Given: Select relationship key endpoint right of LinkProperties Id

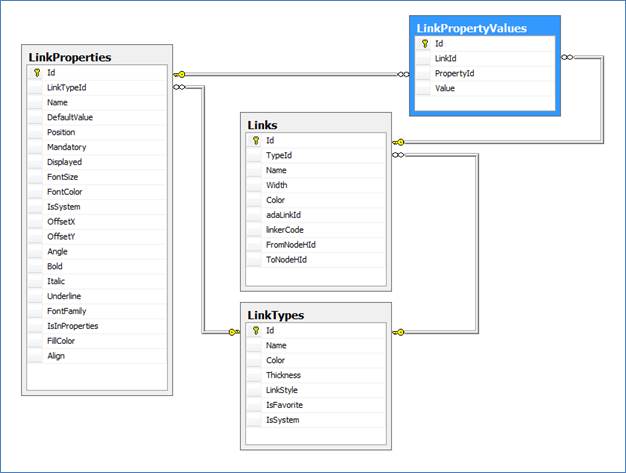Looking at the screenshot, I should (179, 74).
